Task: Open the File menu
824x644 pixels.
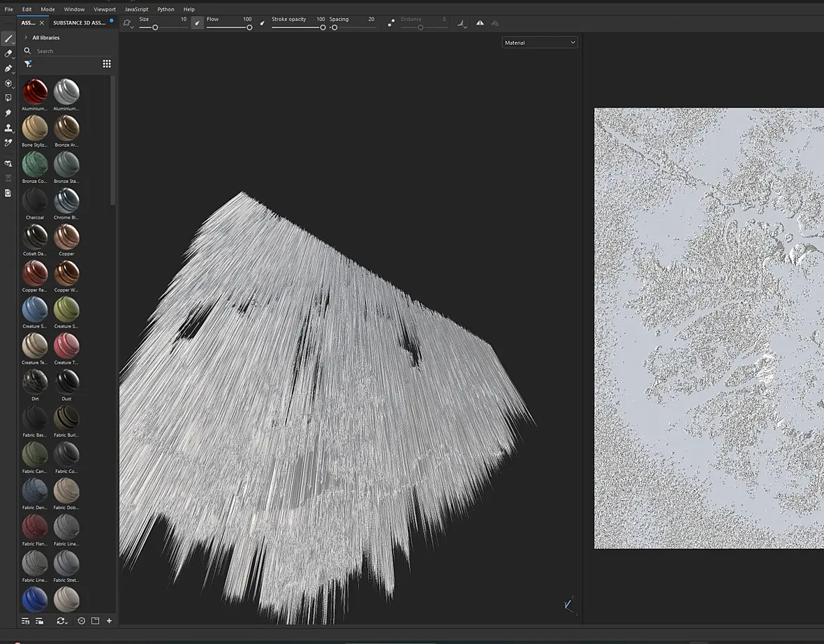Action: click(x=9, y=9)
